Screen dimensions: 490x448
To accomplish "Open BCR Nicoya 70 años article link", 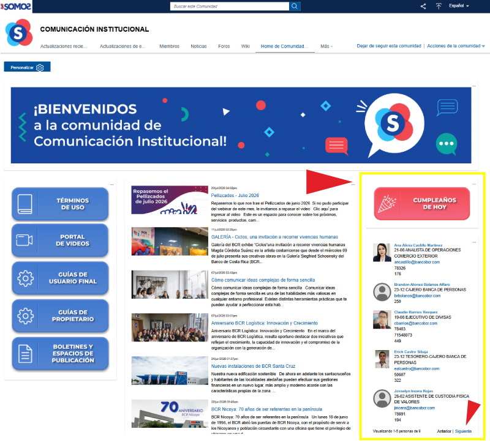I will click(266, 409).
